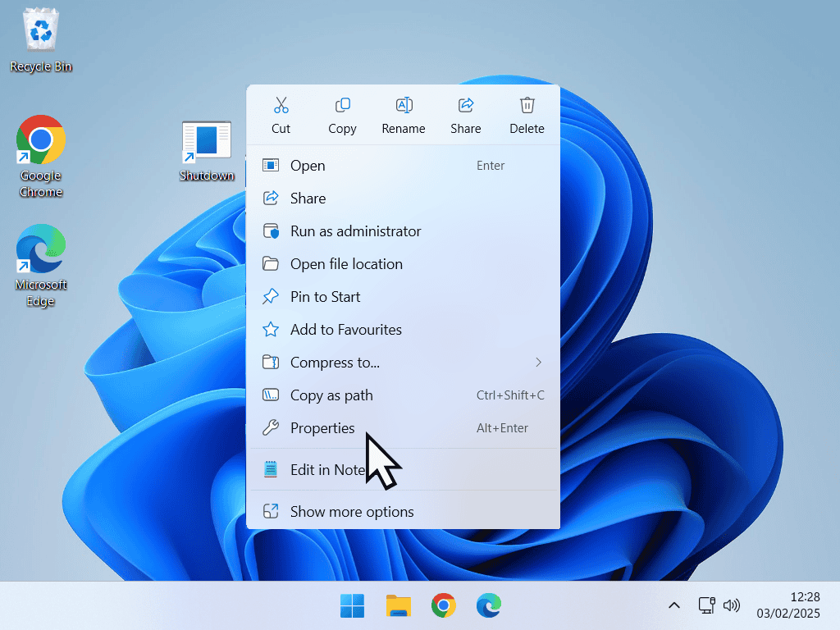Show hidden icons in system tray
Viewport: 840px width, 630px height.
click(x=674, y=606)
